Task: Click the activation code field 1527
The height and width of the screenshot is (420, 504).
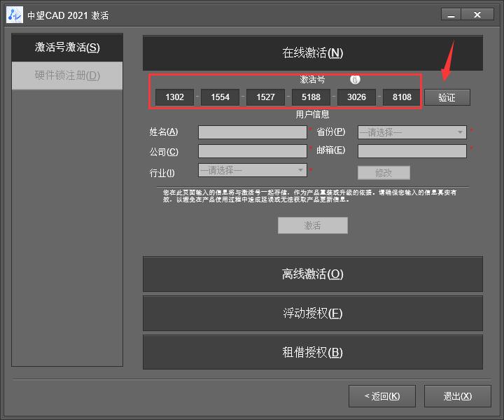Action: click(x=265, y=97)
